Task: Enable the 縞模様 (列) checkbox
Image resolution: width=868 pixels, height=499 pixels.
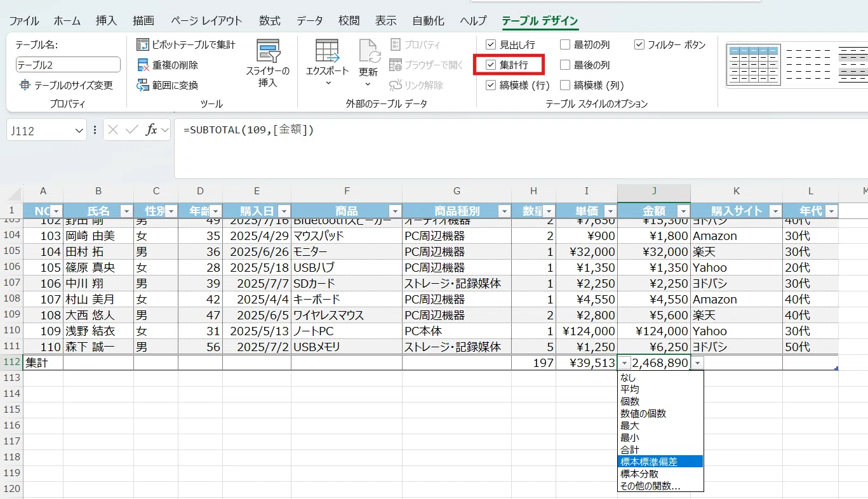Action: [565, 85]
